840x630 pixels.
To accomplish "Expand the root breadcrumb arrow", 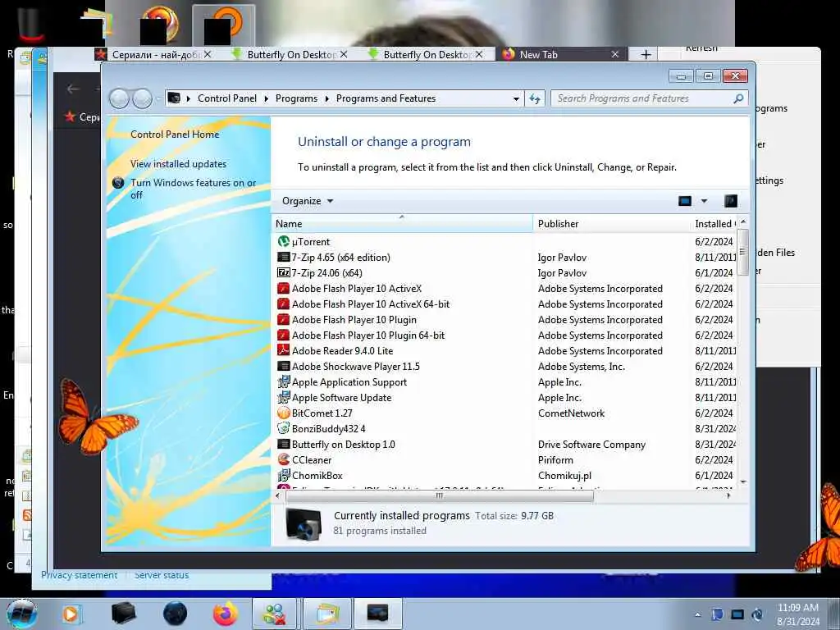I will click(189, 98).
